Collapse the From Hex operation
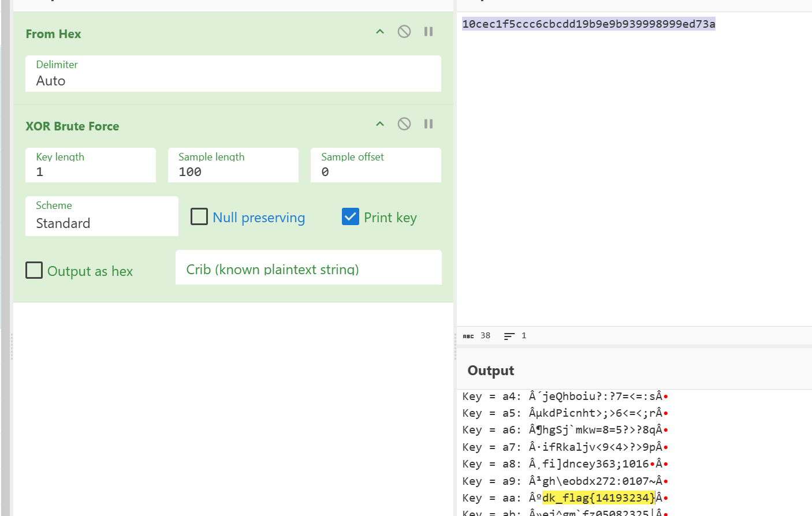 [x=380, y=32]
